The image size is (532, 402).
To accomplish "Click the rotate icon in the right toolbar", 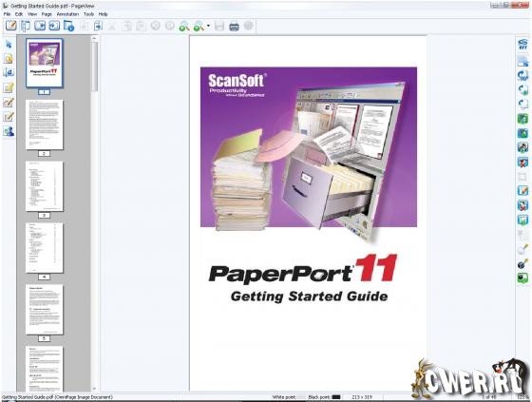I will coord(522,75).
